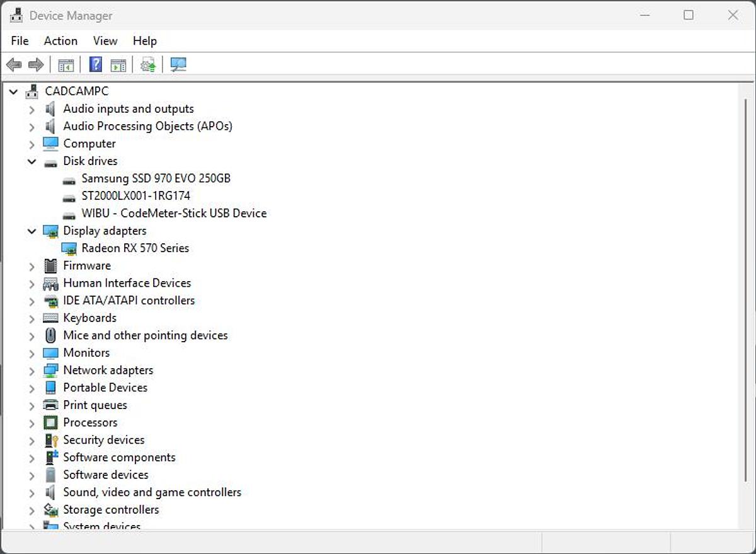Image resolution: width=756 pixels, height=554 pixels.
Task: Expand the Firmware category
Action: (31, 267)
